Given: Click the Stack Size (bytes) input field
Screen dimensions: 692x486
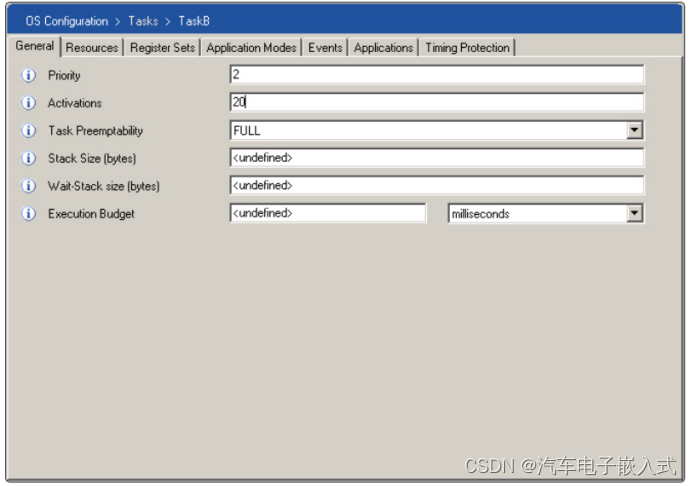Looking at the screenshot, I should coord(436,158).
